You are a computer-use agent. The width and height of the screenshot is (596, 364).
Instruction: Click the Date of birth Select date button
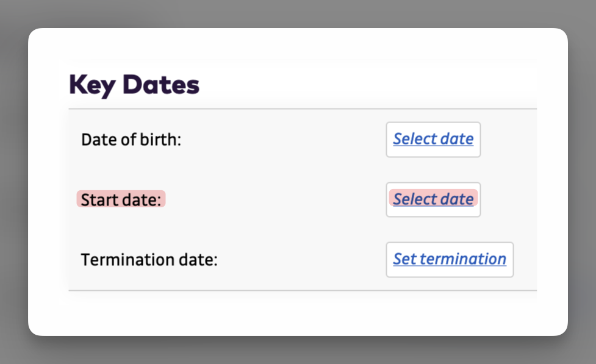(x=433, y=139)
